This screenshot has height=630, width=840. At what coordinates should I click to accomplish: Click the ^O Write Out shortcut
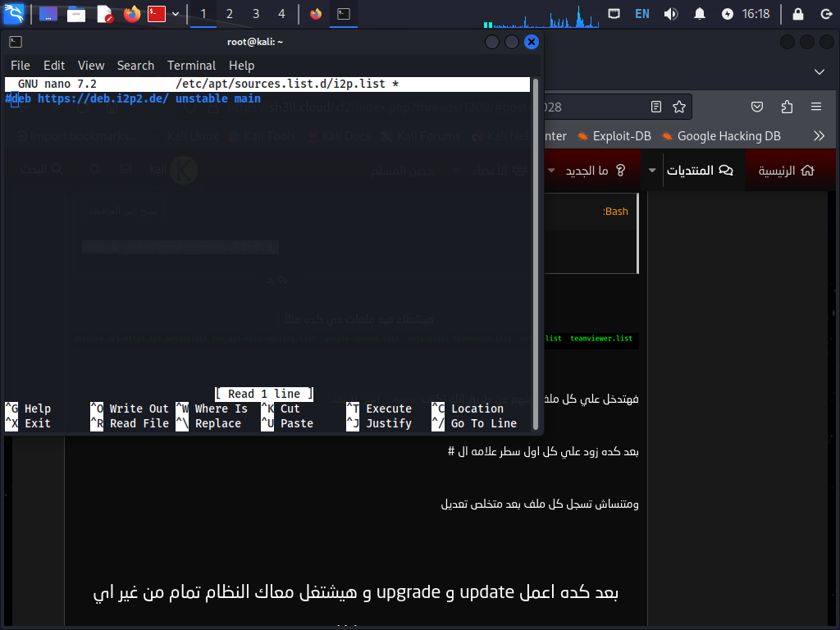point(130,409)
